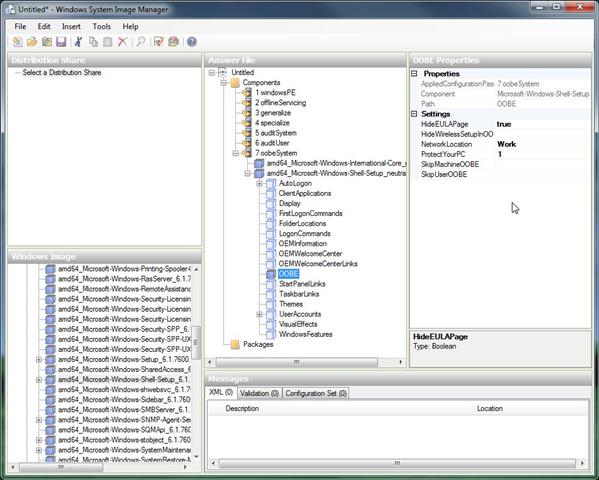The width and height of the screenshot is (599, 480).
Task: Open the File menu
Action: tap(20, 26)
